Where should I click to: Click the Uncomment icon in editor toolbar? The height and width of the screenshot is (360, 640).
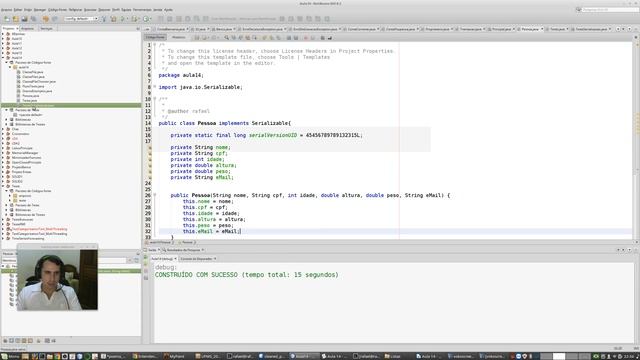click(x=329, y=38)
